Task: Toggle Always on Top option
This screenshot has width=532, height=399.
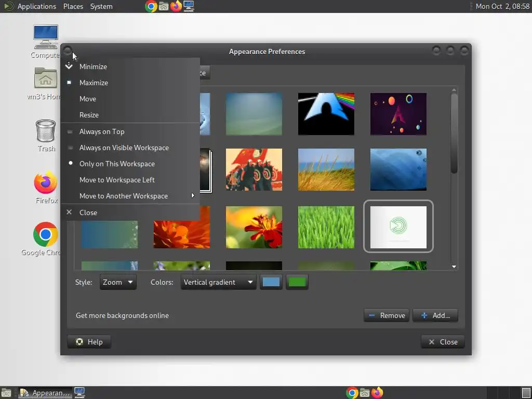Action: pos(130,131)
